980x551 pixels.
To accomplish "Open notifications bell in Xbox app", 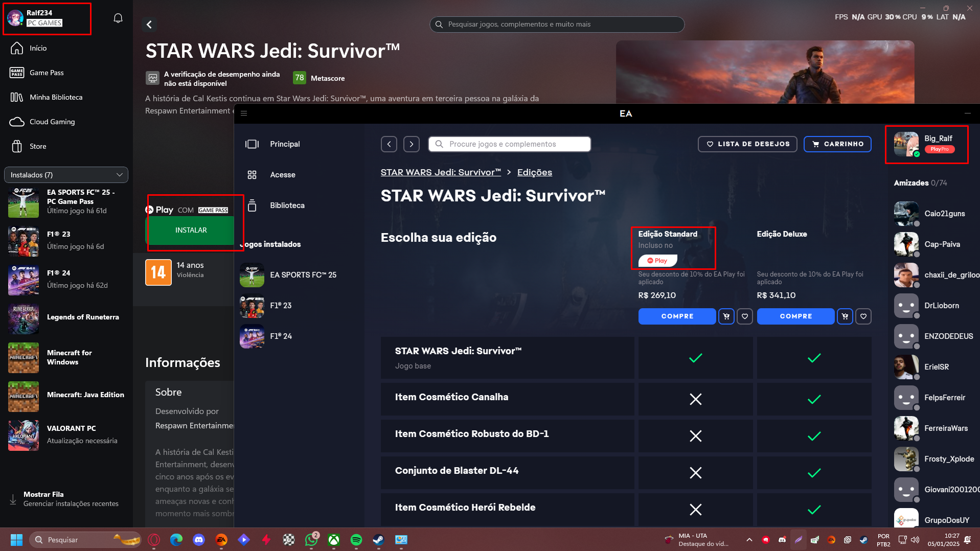I will click(x=118, y=18).
